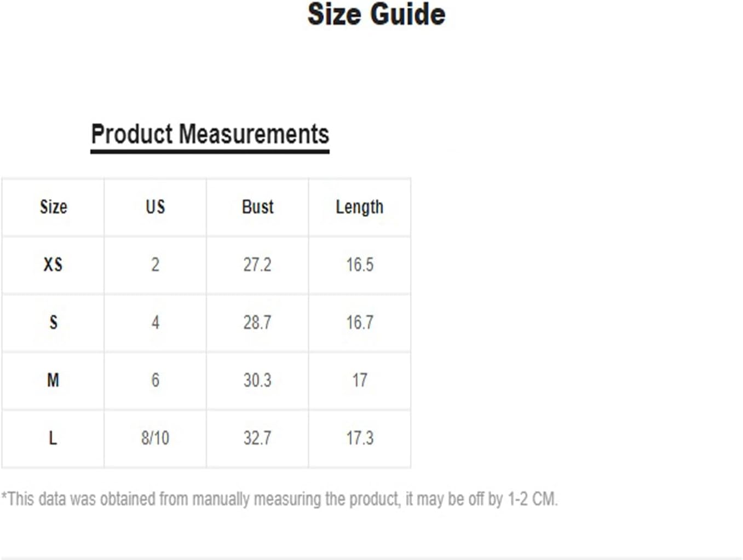Click the manual measuring disclaimer note

point(279,499)
